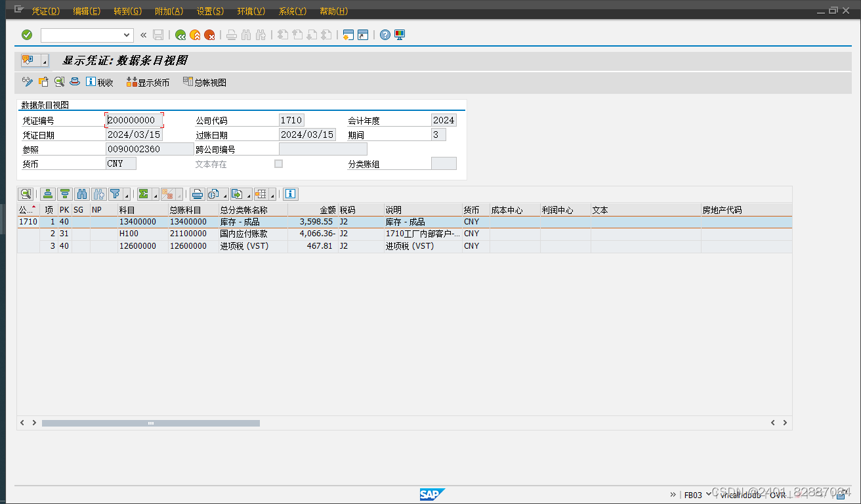This screenshot has height=504, width=861.
Task: Open the 帮助(H) menu
Action: tap(333, 11)
